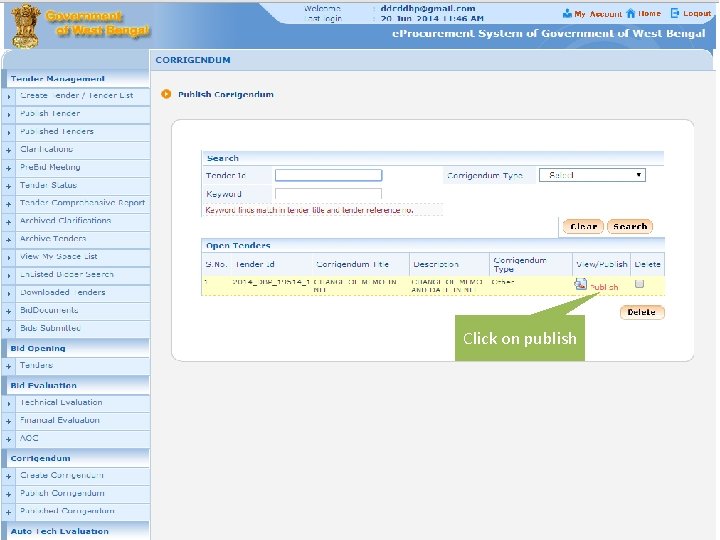This screenshot has height=540, width=720.
Task: Click the Corrigendum section header in sidebar
Action: (x=40, y=458)
